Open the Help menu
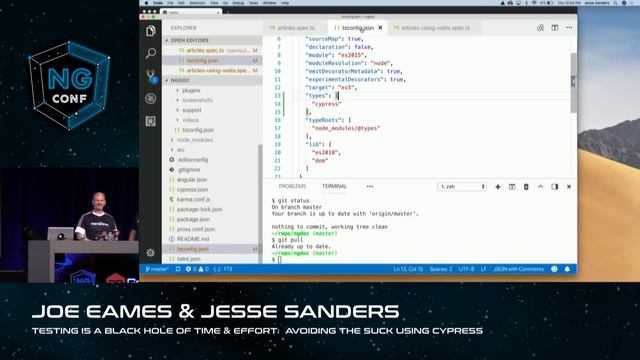640x360 pixels. (285, 3)
